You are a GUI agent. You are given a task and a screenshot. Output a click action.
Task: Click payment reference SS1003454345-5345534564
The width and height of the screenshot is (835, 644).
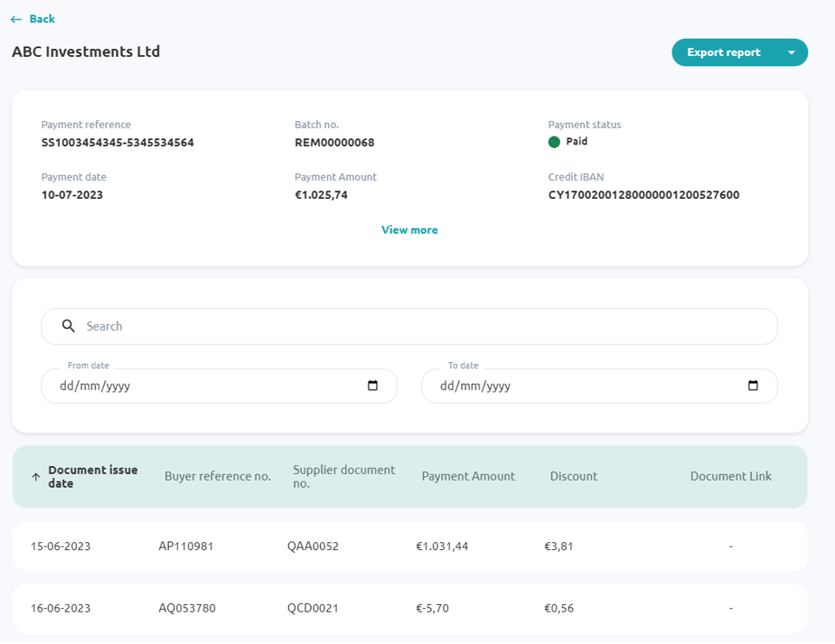coord(117,143)
